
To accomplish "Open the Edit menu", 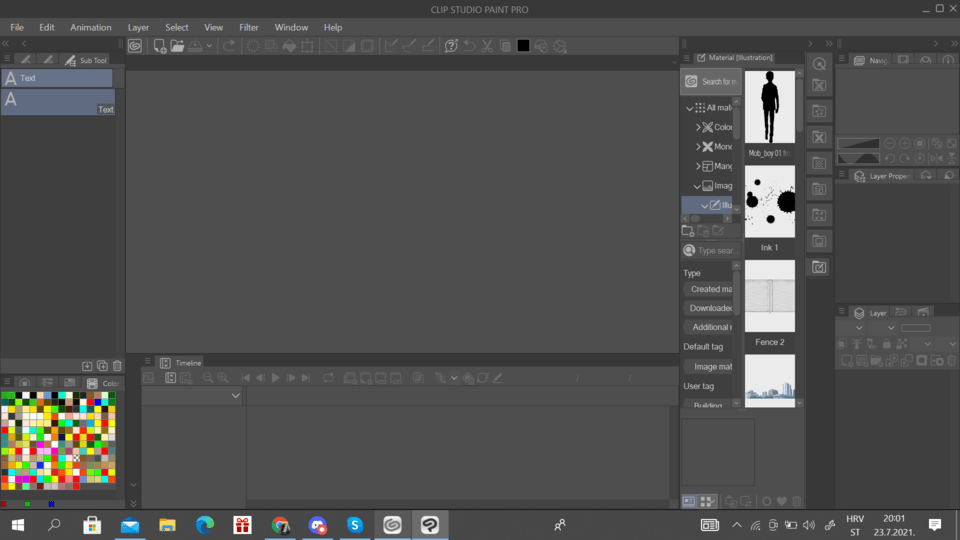I will coord(47,28).
